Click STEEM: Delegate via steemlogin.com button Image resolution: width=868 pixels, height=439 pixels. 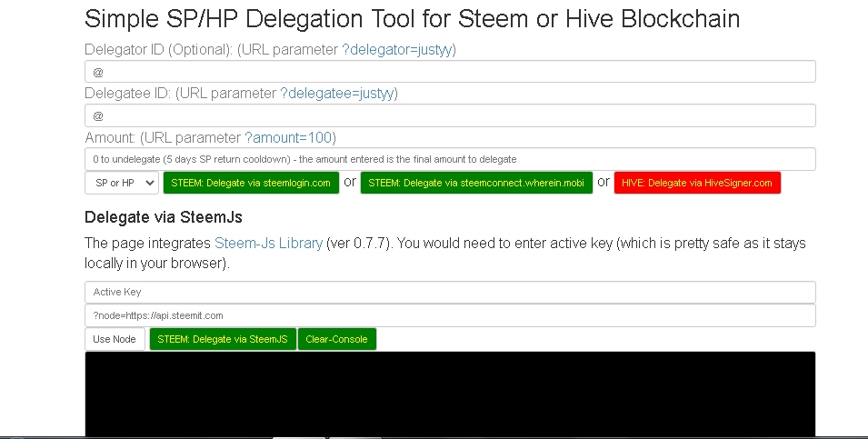coord(251,183)
